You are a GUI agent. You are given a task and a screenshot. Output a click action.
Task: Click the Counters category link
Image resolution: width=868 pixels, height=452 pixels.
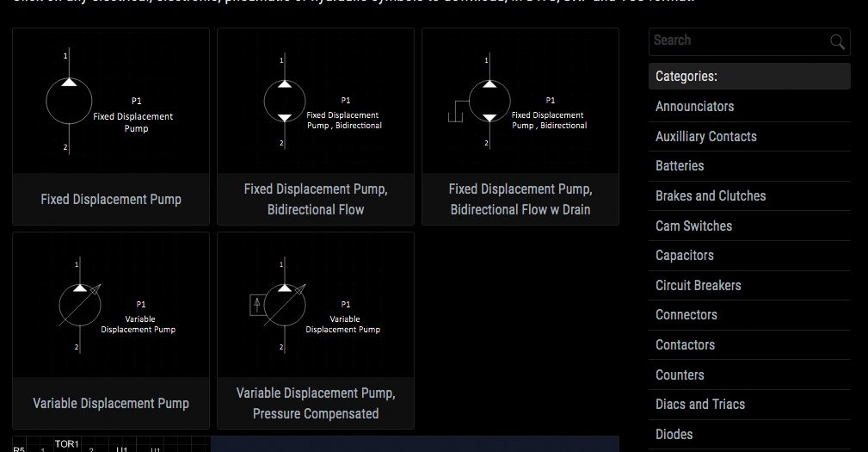[x=680, y=375]
